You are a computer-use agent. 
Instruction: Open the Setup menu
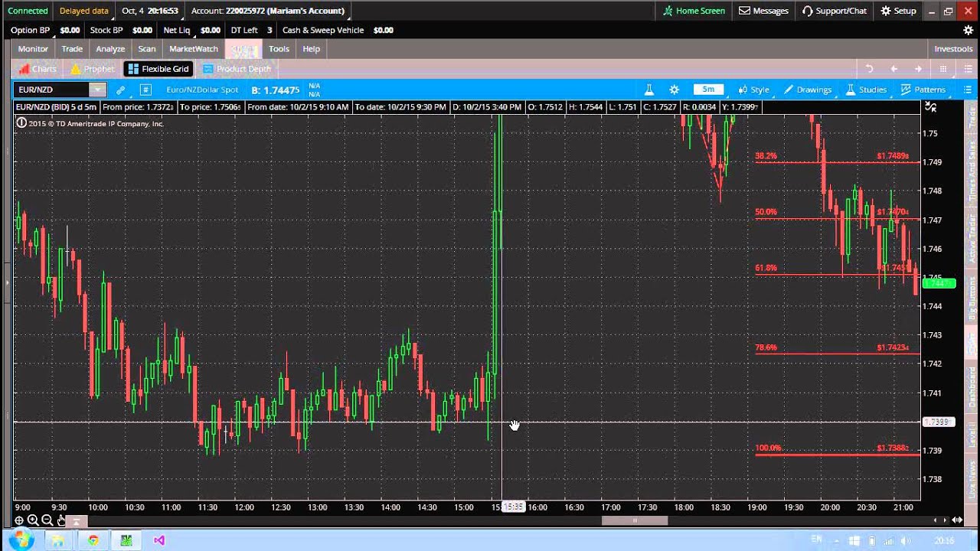[x=898, y=11]
